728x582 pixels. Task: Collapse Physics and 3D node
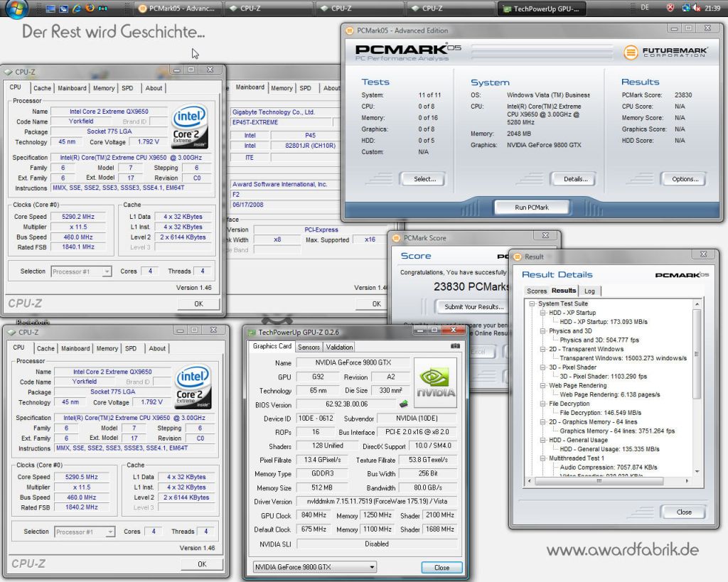542,331
